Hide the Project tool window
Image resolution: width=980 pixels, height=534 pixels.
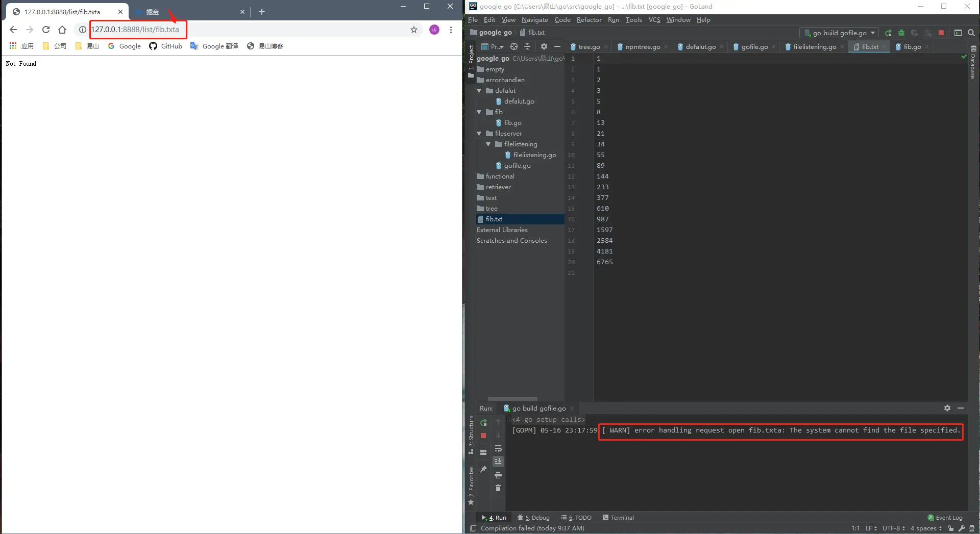coord(557,46)
